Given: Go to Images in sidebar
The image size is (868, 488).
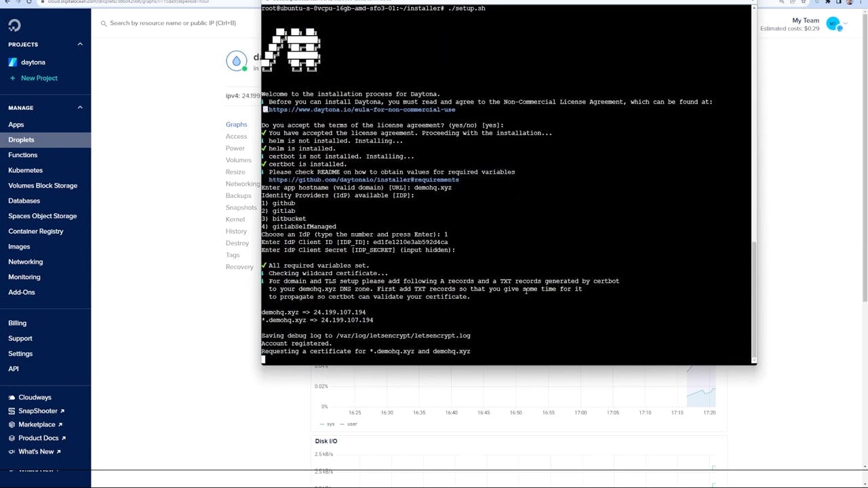Looking at the screenshot, I should point(19,247).
